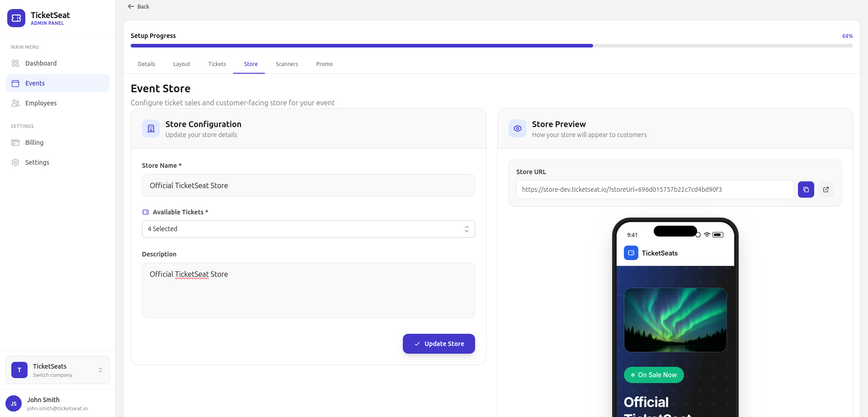Click the Update Store button
The image size is (868, 417).
click(x=439, y=344)
